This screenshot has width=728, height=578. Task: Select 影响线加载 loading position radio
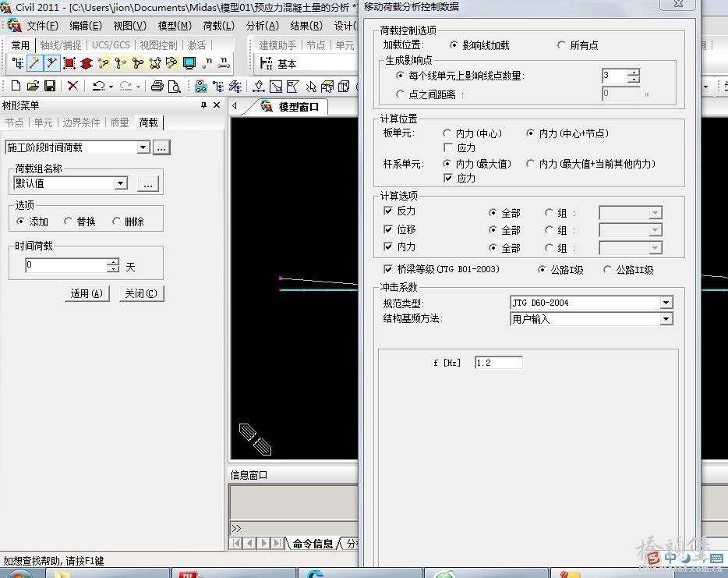coord(454,45)
